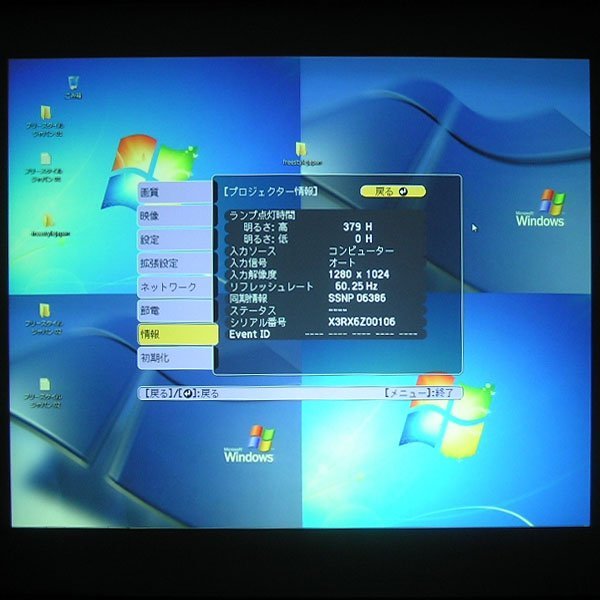This screenshot has height=600, width=600.
Task: Click the [戻る]/[↵]:戻る guide text
Action: 181,393
